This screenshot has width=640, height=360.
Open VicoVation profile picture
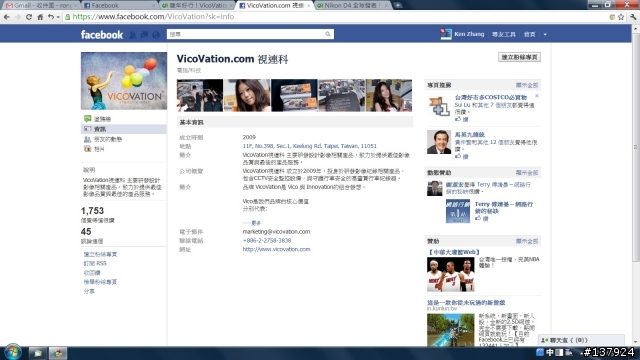pos(124,81)
